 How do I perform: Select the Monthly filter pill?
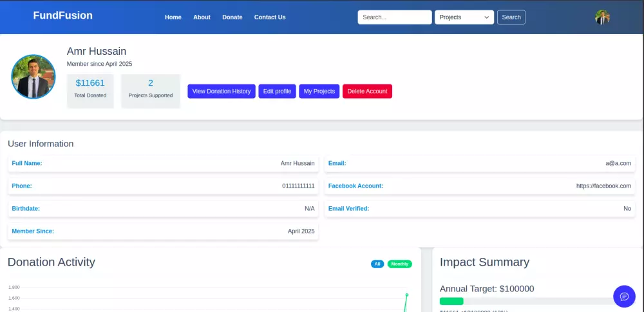[400, 264]
